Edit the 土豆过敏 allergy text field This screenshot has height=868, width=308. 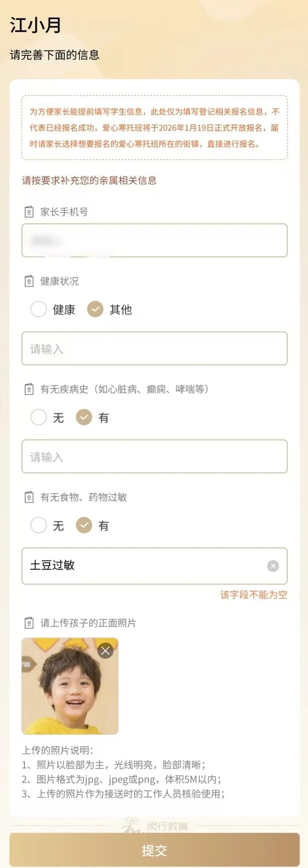tap(143, 566)
